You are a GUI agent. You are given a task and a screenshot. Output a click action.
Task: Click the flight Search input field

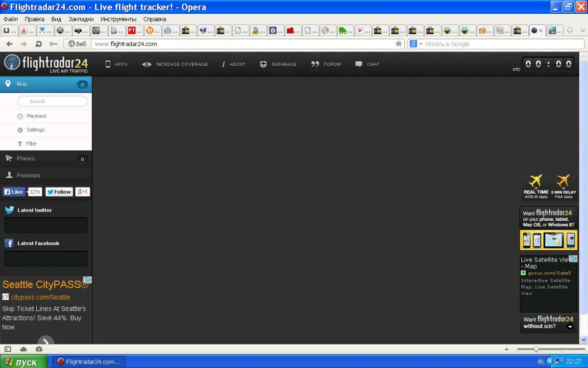click(x=52, y=102)
